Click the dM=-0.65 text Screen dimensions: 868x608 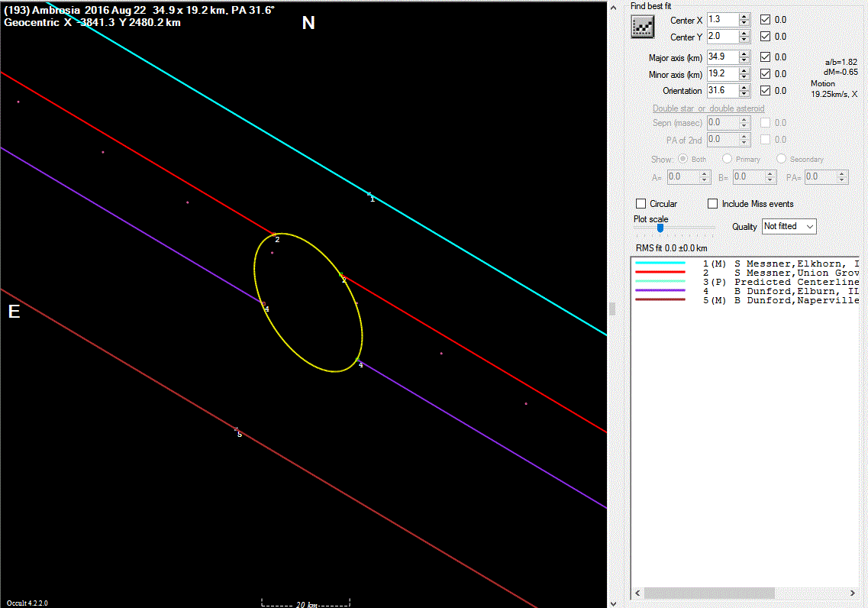pyautogui.click(x=841, y=72)
